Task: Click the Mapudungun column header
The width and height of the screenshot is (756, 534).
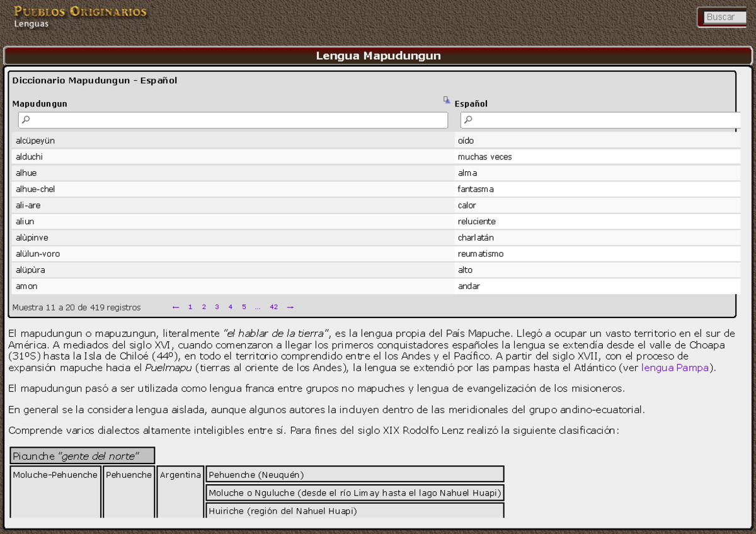Action: point(40,103)
